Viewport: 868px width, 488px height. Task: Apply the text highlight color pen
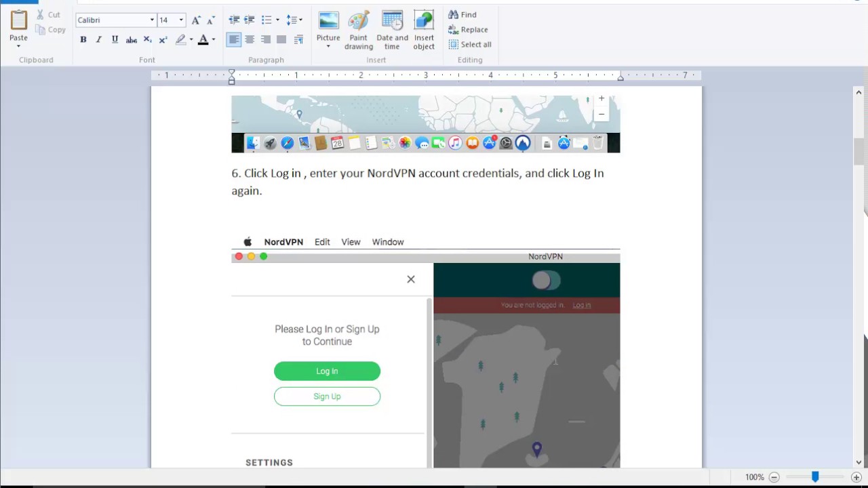click(180, 40)
